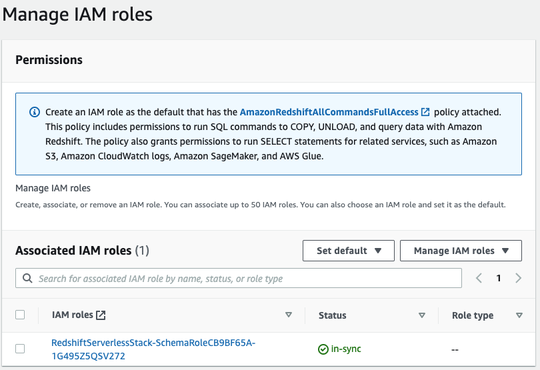Click the info icon in the blue notice
Screen dimensions: 540x370
coord(34,112)
